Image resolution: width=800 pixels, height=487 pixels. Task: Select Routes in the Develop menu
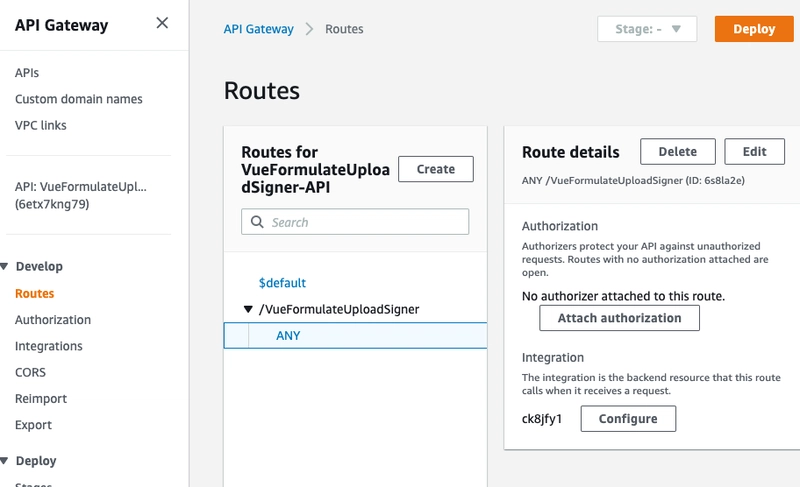(34, 294)
